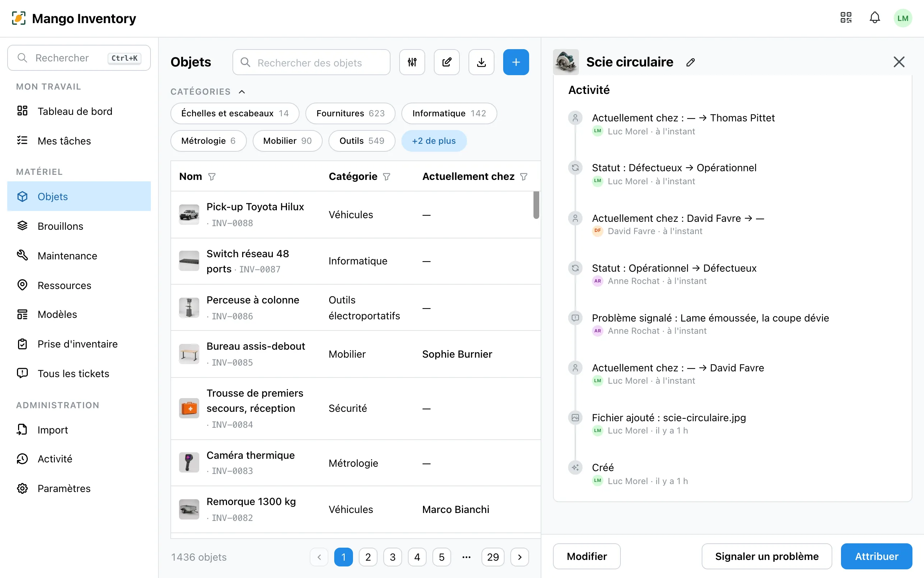
Task: Add a new object with plus button
Action: click(x=516, y=62)
